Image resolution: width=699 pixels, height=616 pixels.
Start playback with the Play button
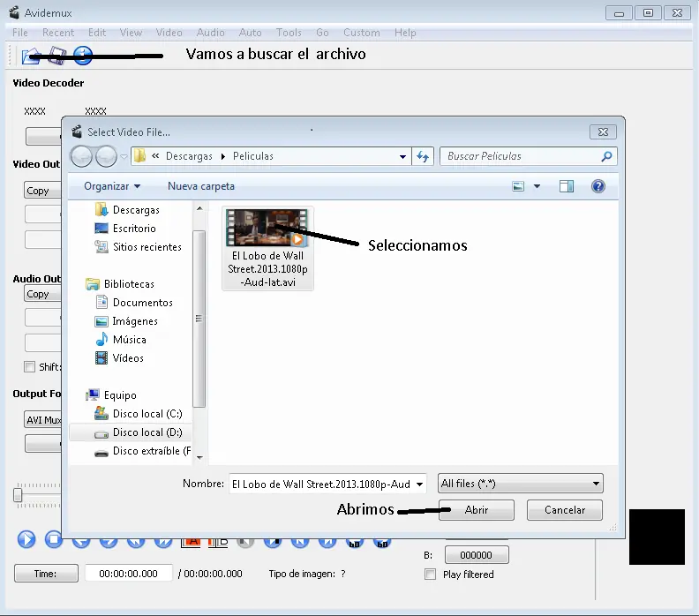26,539
